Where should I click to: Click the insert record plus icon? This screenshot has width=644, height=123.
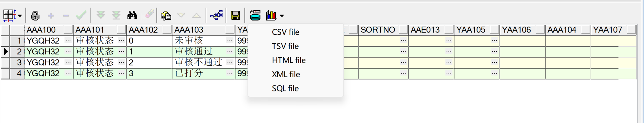pyautogui.click(x=51, y=16)
